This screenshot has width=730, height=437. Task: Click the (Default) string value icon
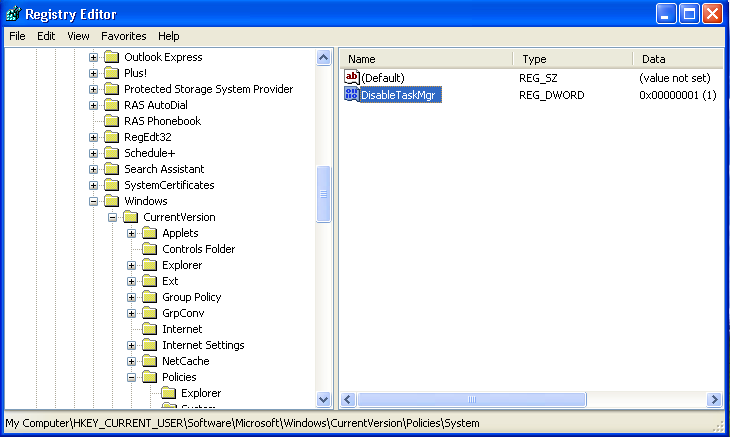351,77
